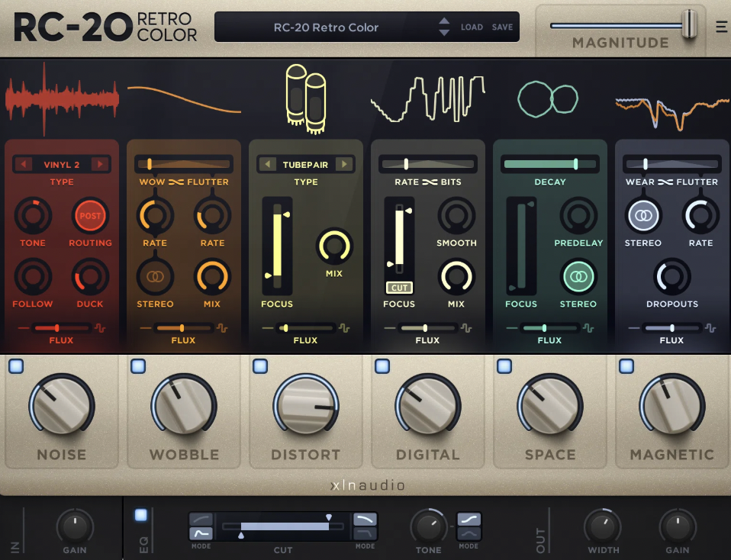The height and width of the screenshot is (560, 731).
Task: Click the TUBEPAIR type name
Action: [305, 165]
